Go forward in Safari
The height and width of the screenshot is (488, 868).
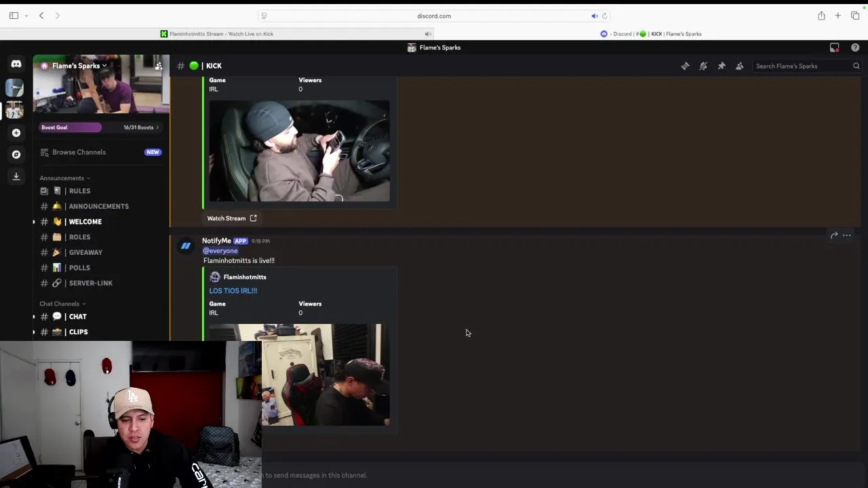[x=58, y=16]
